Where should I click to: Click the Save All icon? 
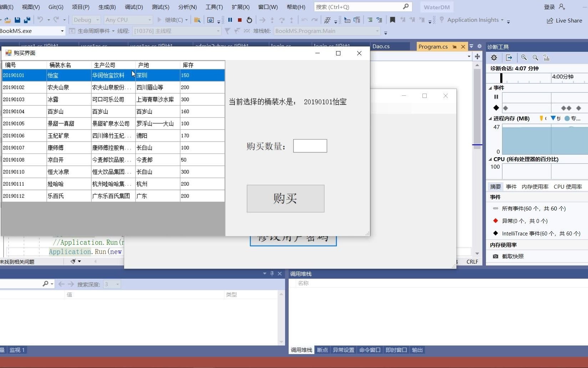(27, 20)
